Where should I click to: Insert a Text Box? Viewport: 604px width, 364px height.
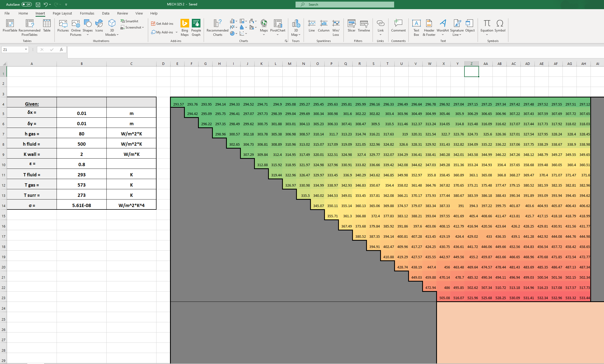(416, 28)
